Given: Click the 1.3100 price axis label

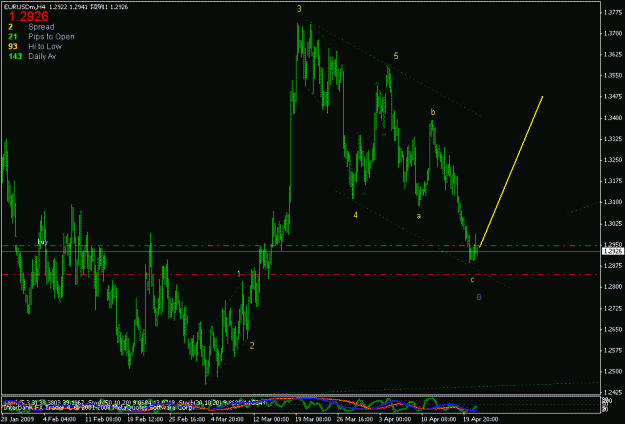Looking at the screenshot, I should (x=613, y=202).
